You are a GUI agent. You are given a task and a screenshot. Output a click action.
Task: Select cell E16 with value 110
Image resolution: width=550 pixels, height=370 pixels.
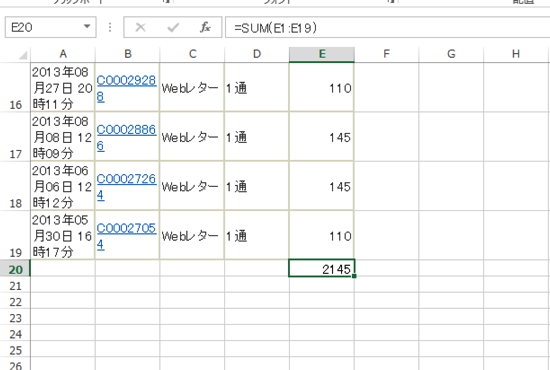pos(322,87)
